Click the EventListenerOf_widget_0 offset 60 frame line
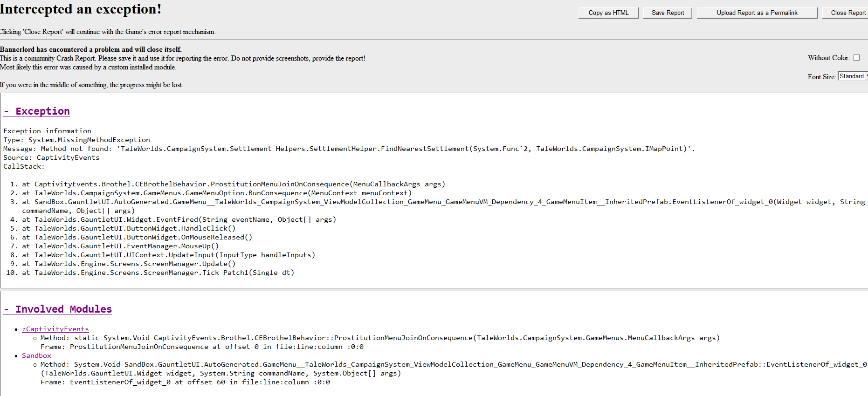The height and width of the screenshot is (396, 868). [x=185, y=382]
